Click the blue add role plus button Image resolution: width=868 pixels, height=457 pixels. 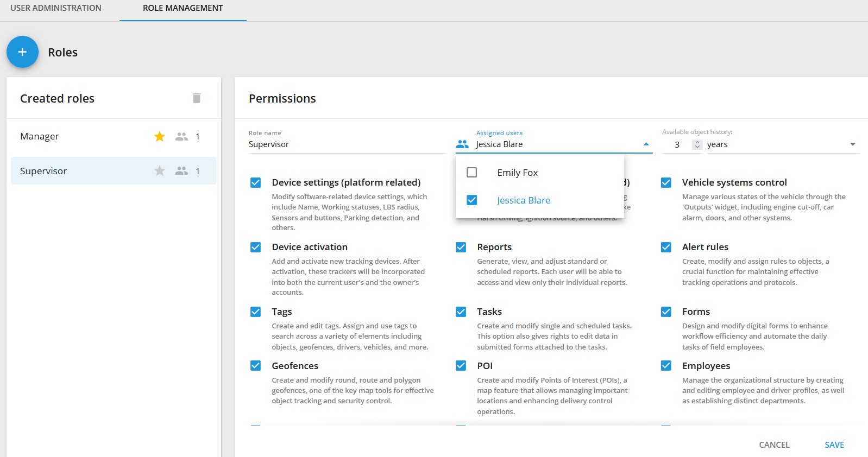22,52
